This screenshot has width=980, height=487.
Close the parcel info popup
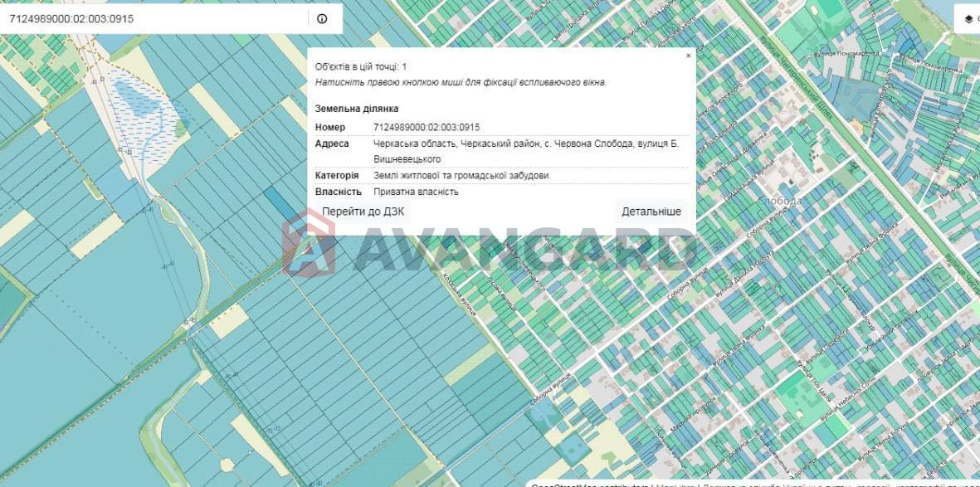coord(688,56)
